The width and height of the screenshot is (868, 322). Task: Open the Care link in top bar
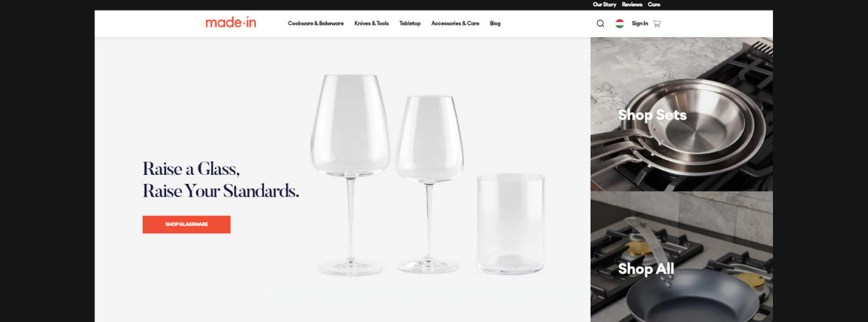[654, 5]
